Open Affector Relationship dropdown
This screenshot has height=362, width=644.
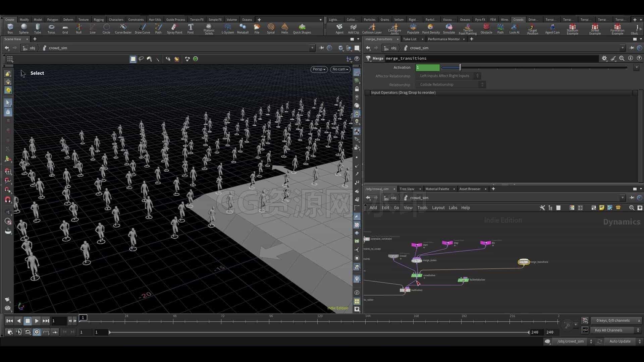click(x=448, y=76)
